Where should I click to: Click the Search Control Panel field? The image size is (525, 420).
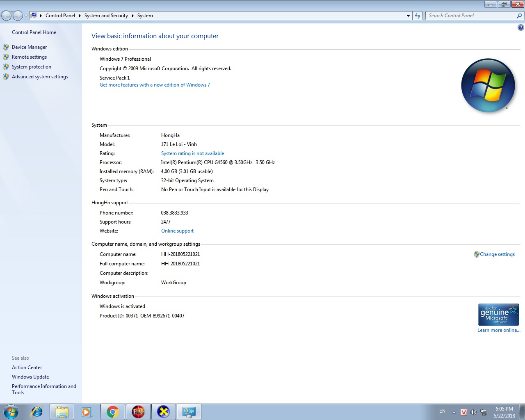(471, 16)
